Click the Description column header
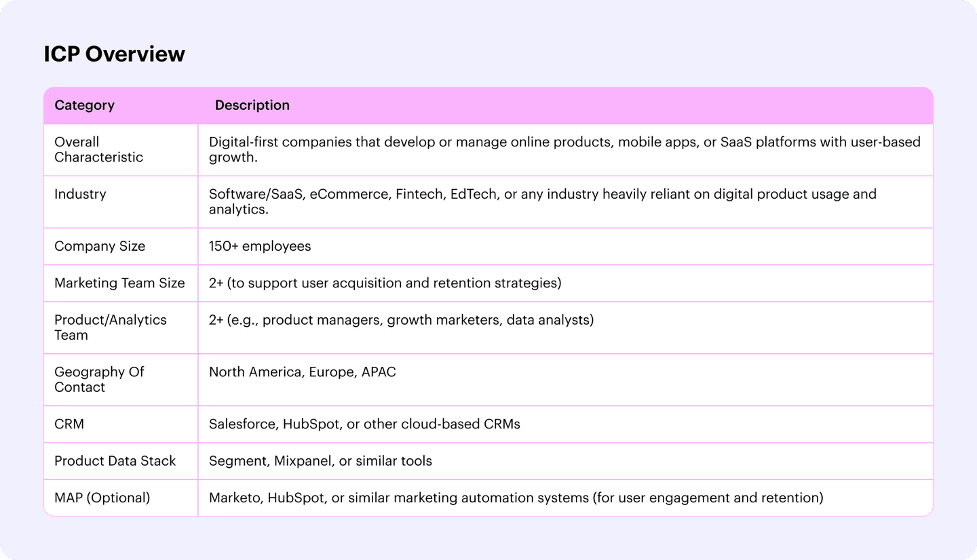This screenshot has height=560, width=977. click(252, 105)
